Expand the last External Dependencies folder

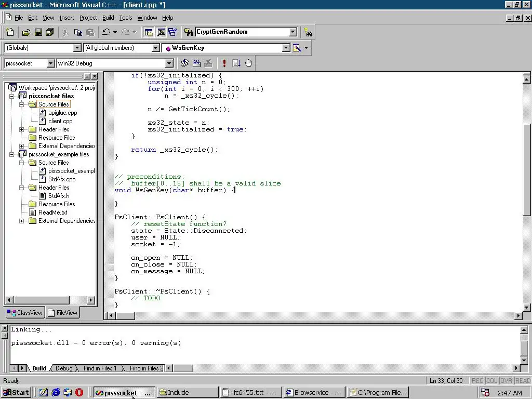click(21, 221)
